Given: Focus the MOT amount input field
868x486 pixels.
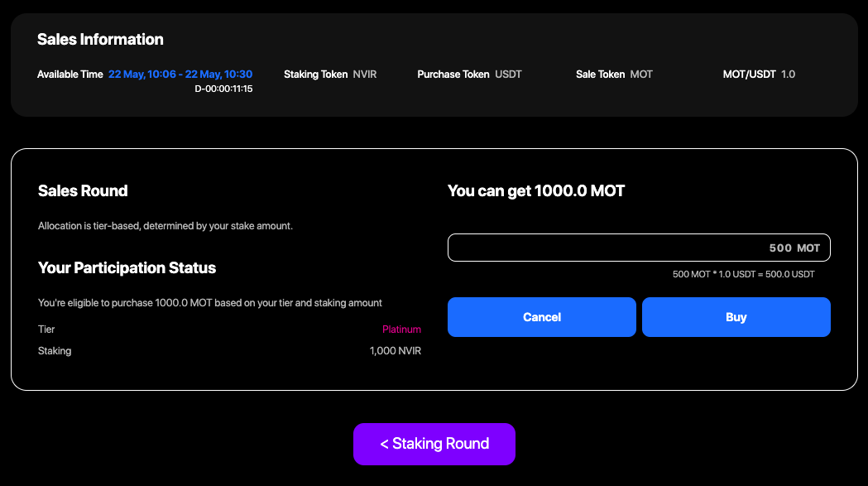Looking at the screenshot, I should coord(638,248).
